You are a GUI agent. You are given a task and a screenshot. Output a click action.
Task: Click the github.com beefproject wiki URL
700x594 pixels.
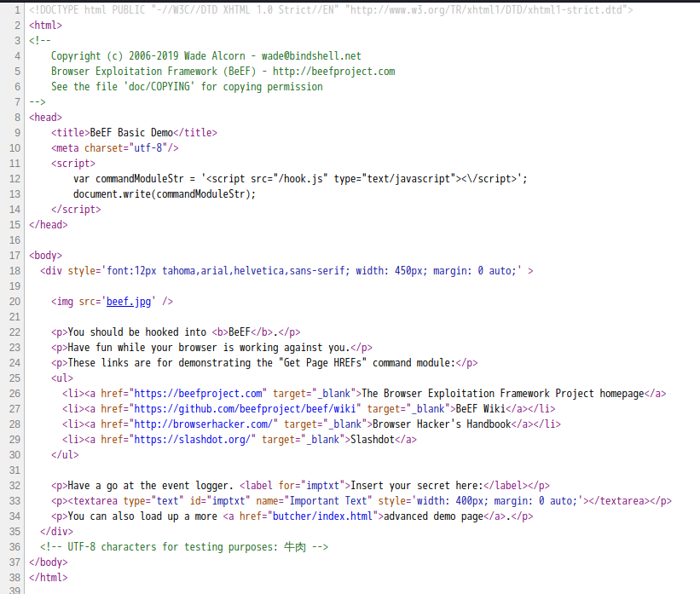point(247,409)
